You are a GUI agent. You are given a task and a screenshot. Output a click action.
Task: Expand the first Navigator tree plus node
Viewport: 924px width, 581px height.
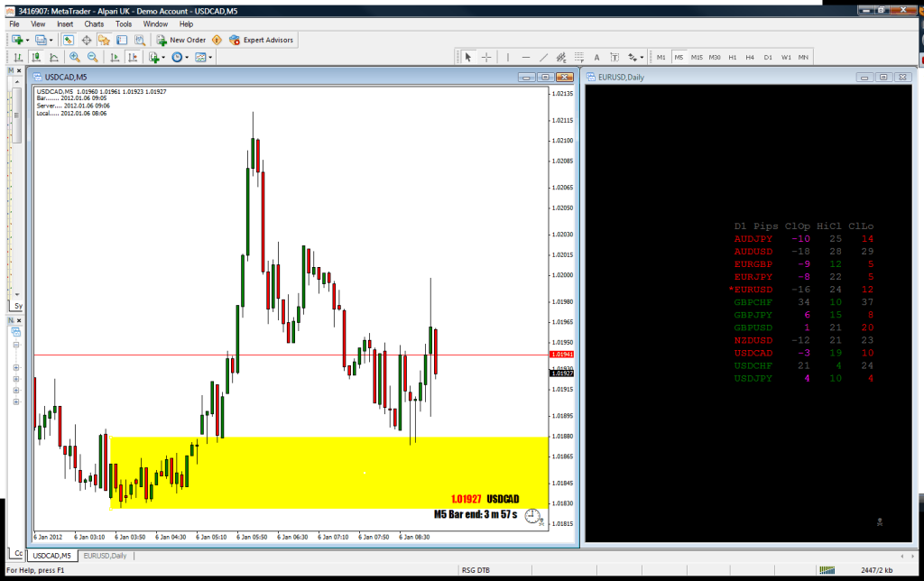tap(16, 367)
